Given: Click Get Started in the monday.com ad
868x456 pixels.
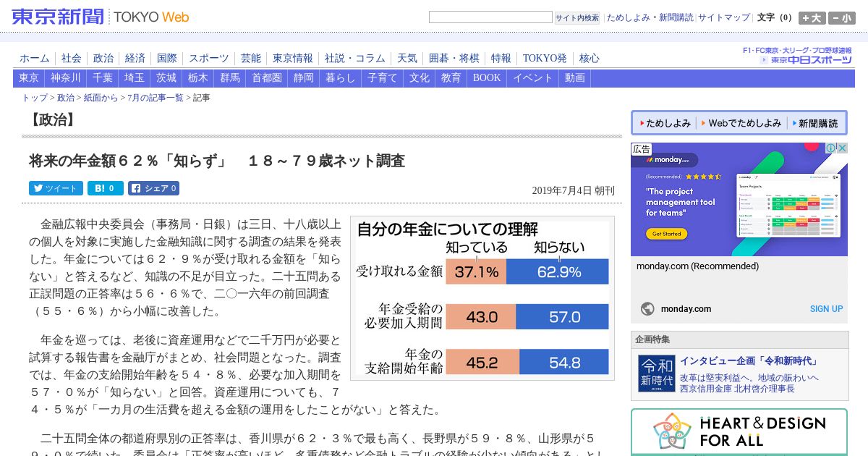Looking at the screenshot, I should (666, 234).
